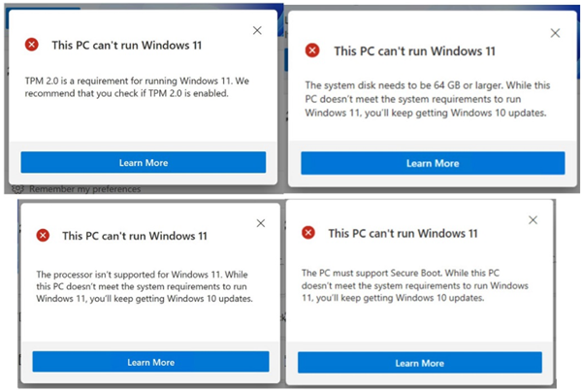Viewport: 582px width, 392px height.
Task: Click red error icon in Secure Boot dialog
Action: point(308,233)
